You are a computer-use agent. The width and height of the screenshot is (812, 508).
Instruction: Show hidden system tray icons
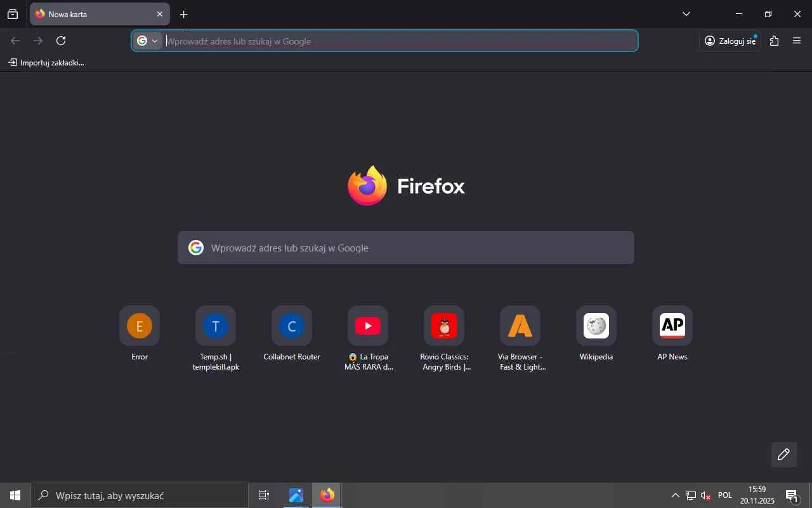[x=676, y=495]
